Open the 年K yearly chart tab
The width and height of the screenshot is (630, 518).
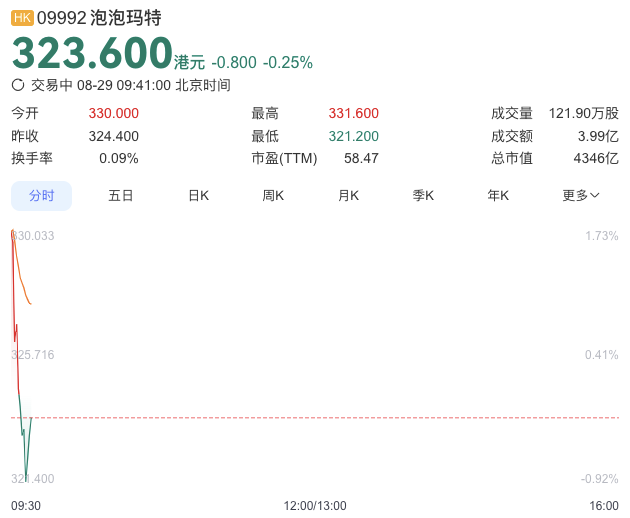[498, 196]
